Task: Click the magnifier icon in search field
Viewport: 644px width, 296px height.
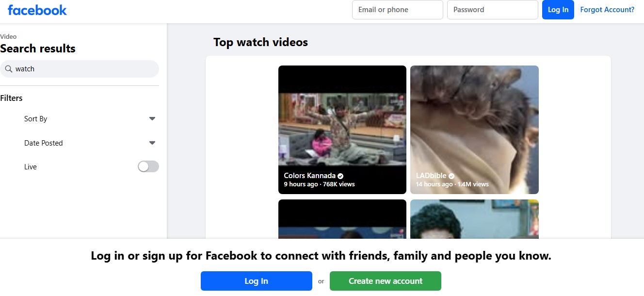Action: 9,69
